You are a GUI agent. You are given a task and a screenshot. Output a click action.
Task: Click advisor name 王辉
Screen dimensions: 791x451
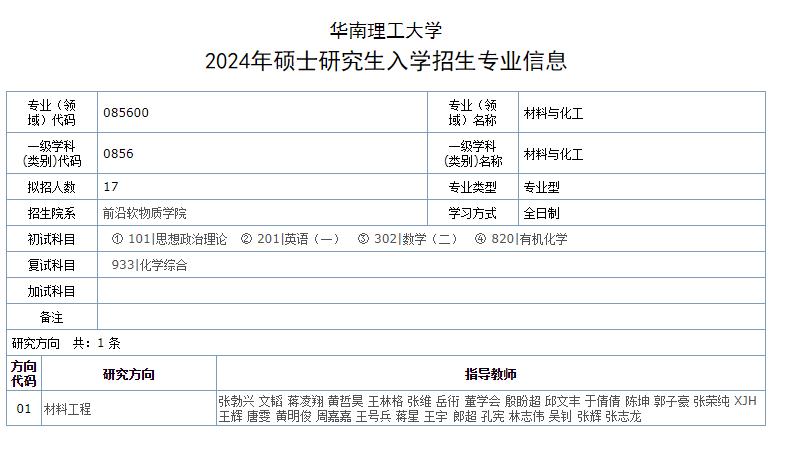231,416
